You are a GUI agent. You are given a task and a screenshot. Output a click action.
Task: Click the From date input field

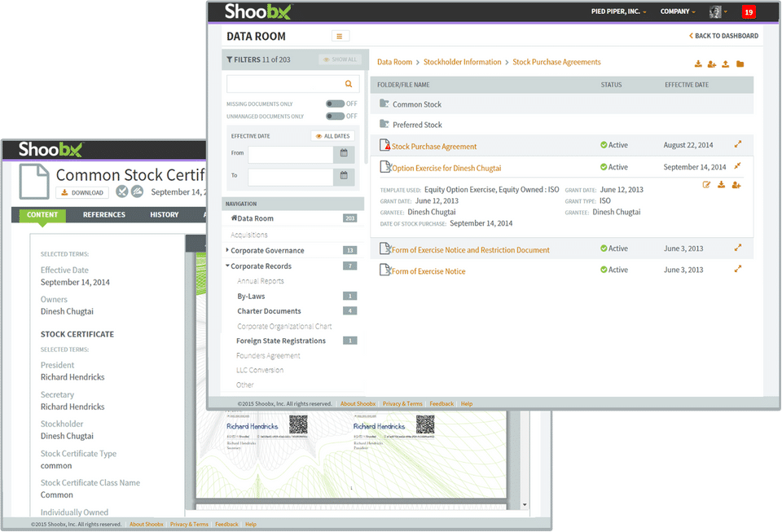pos(291,155)
